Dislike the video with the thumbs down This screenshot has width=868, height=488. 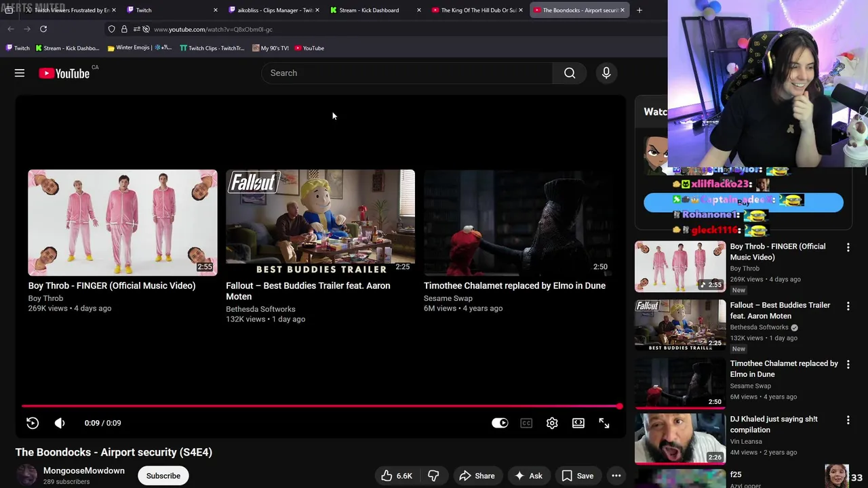point(434,476)
